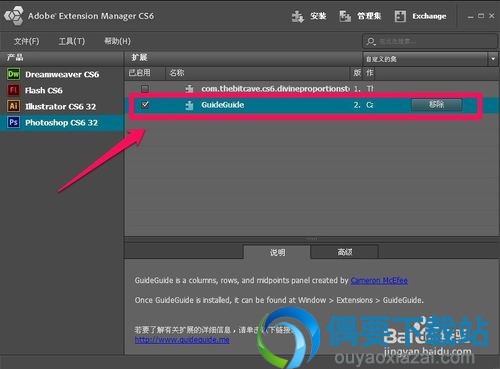This screenshot has height=369, width=500.
Task: Uncheck the GuideGuide enabled checkbox
Action: [145, 105]
